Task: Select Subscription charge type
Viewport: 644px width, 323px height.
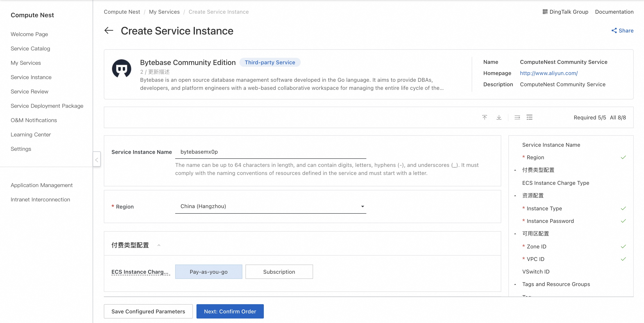Action: [279, 272]
